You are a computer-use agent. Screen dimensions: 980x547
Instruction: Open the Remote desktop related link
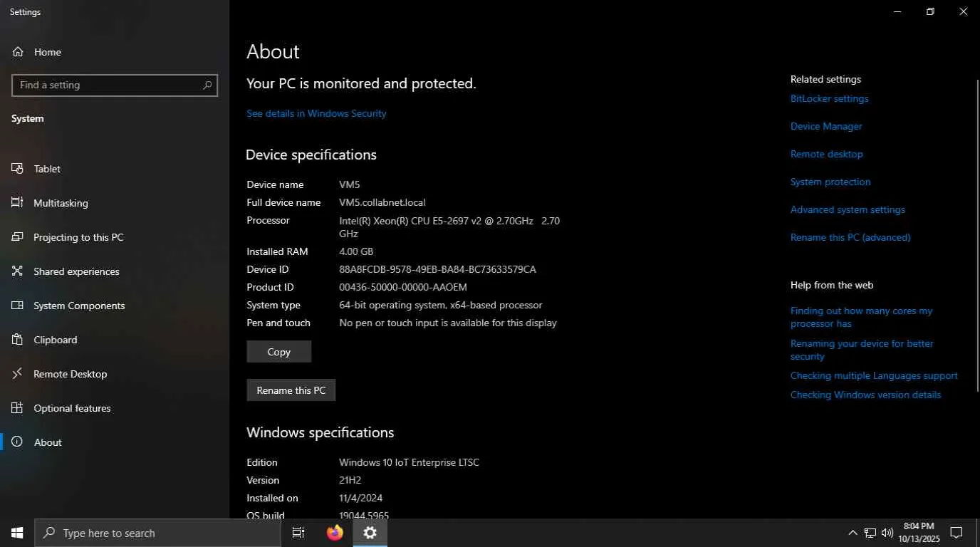click(x=826, y=154)
